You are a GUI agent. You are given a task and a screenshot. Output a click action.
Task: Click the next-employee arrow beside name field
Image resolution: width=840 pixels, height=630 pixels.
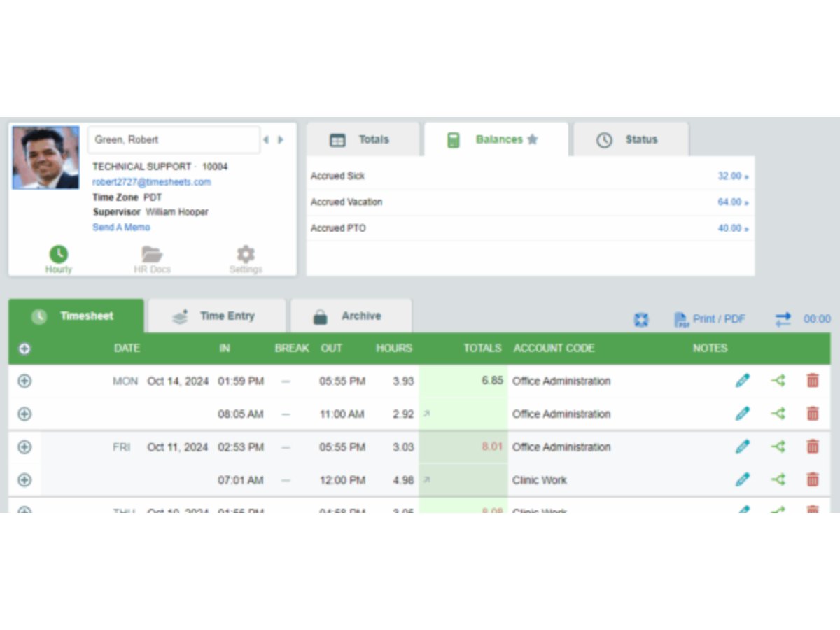coord(279,140)
